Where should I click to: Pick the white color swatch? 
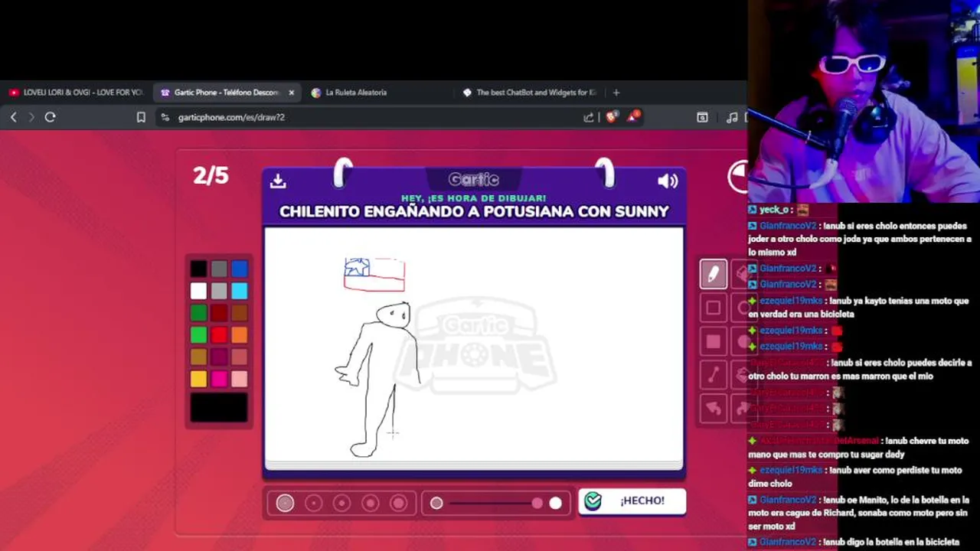click(x=198, y=291)
